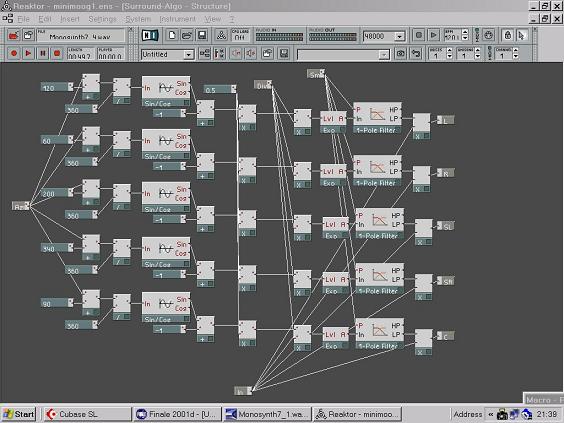Viewport: 564px width, 423px height.
Task: Select the arrow pointer tool
Action: pos(522,35)
